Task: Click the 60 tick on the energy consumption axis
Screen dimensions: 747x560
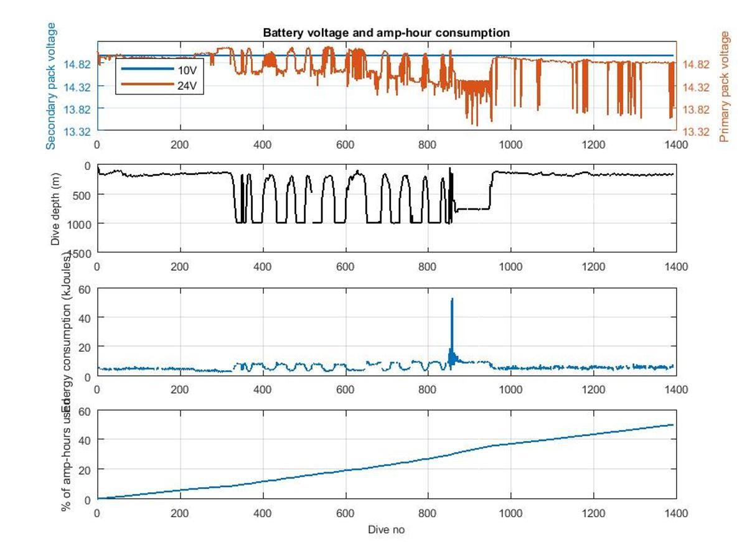Action: (85, 289)
